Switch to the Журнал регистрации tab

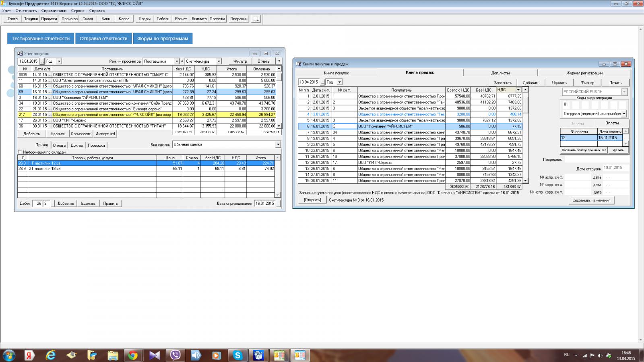584,73
